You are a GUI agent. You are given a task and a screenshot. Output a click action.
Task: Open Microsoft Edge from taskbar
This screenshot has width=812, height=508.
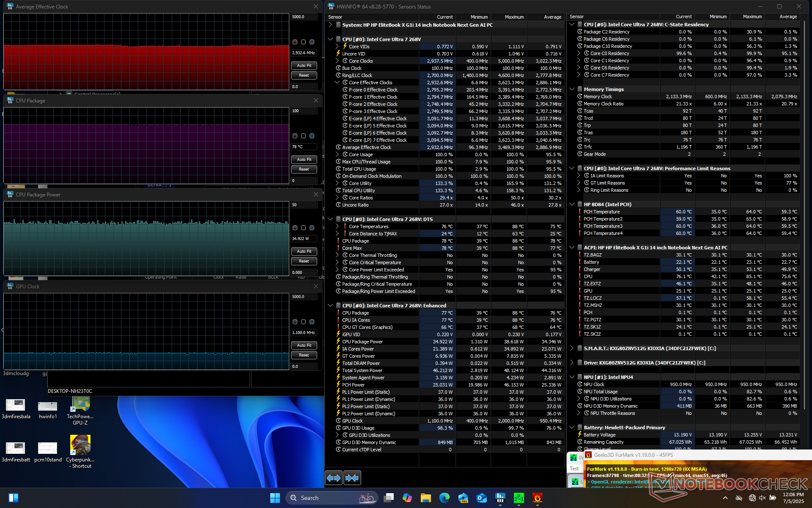coord(444,498)
